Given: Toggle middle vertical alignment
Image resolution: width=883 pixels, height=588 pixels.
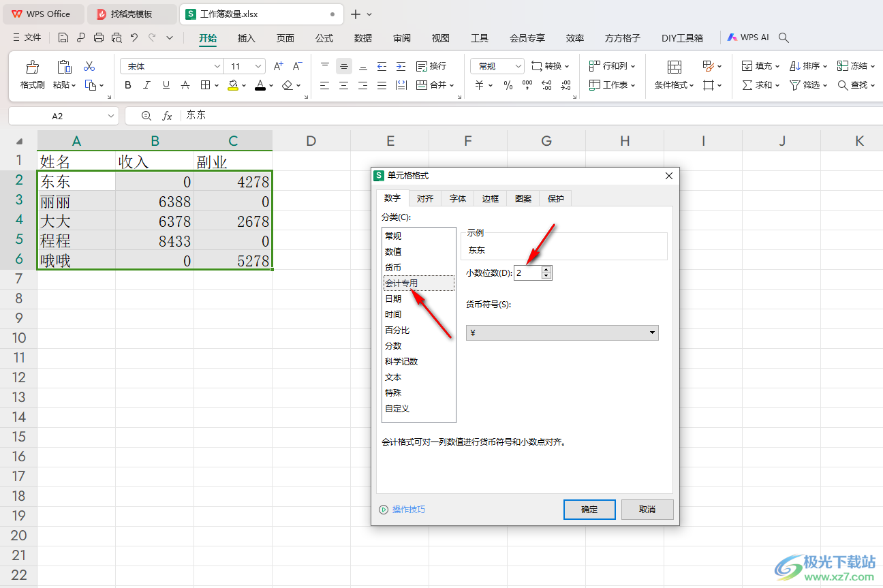Looking at the screenshot, I should (344, 66).
